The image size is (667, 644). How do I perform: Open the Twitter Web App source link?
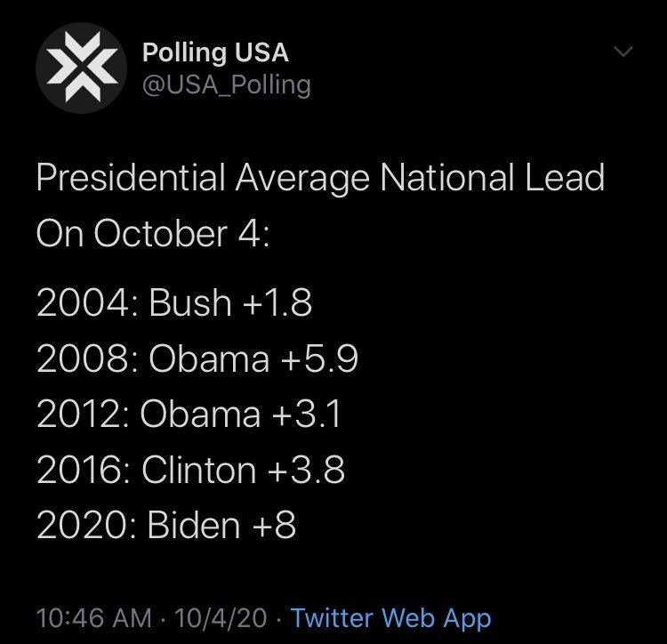pyautogui.click(x=390, y=617)
